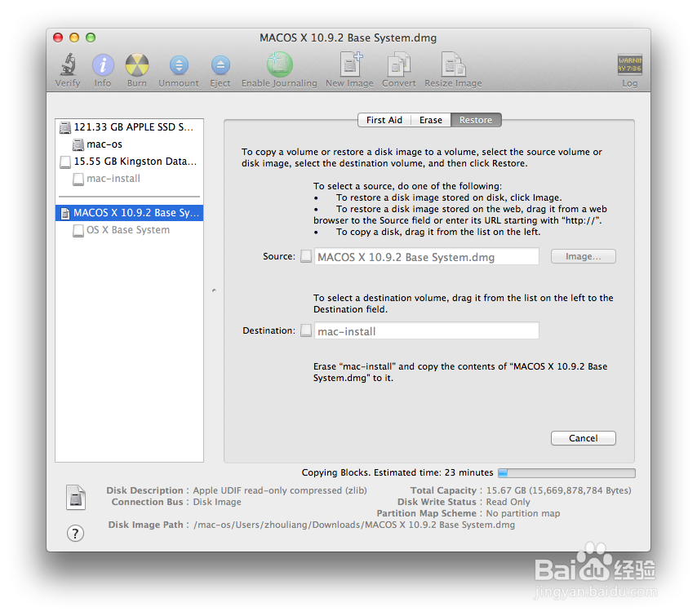This screenshot has width=697, height=616.
Task: Click the Convert toolbar icon
Action: (x=399, y=65)
